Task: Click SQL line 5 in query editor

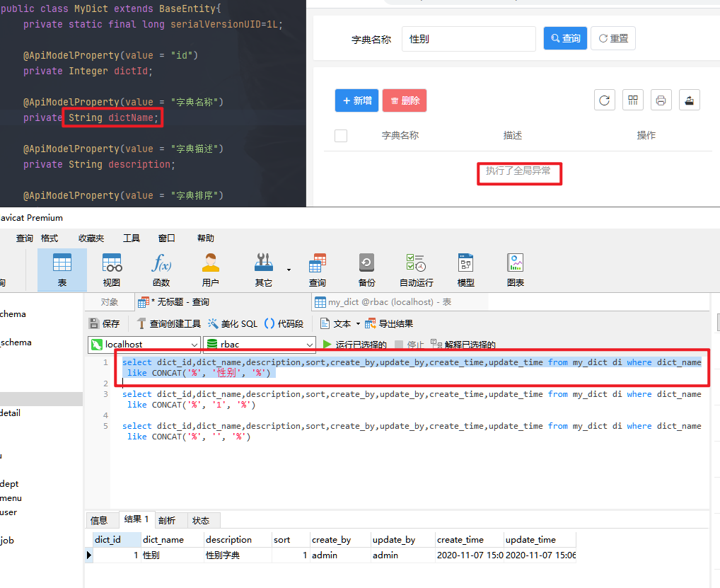Action: [412, 432]
